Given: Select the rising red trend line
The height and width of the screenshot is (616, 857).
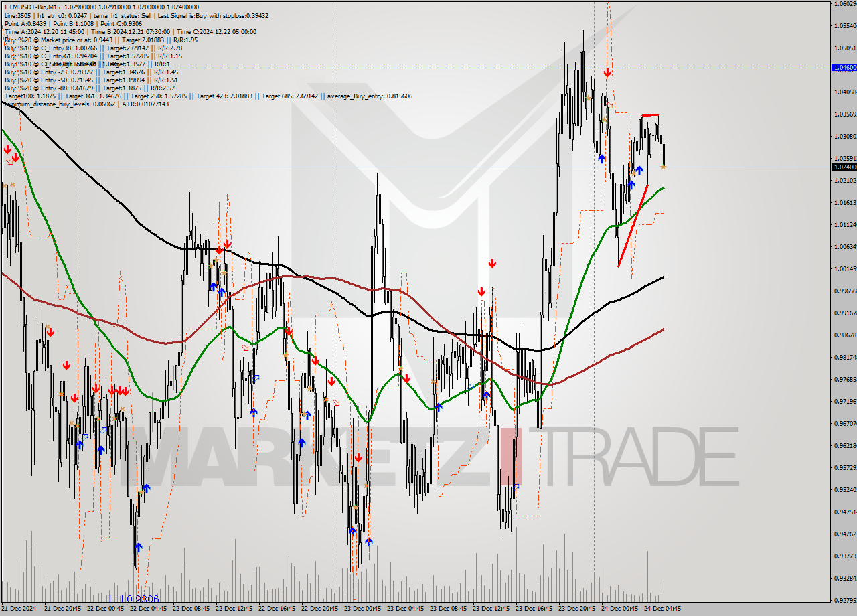Looking at the screenshot, I should point(633,226).
